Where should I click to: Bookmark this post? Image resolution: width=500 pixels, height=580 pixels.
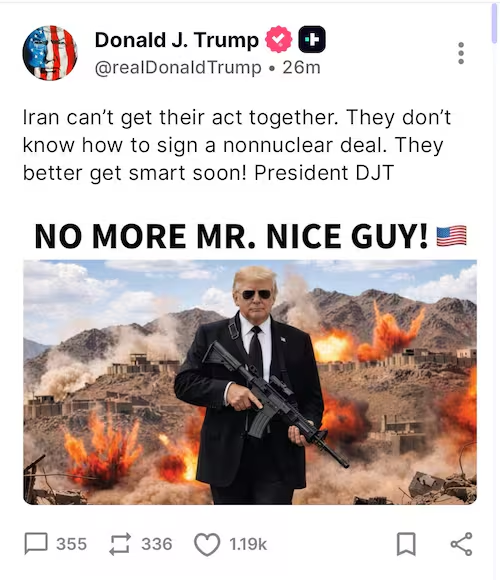click(406, 544)
